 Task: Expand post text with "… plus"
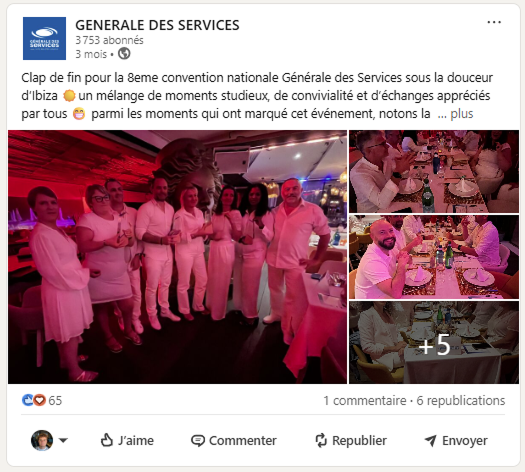[x=455, y=114]
